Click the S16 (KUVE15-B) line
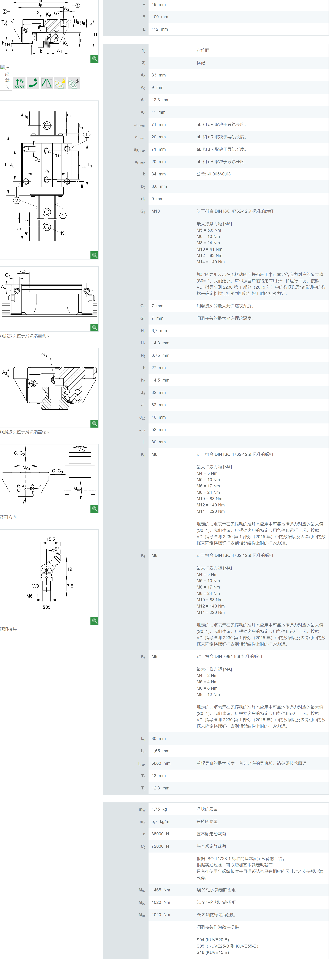This screenshot has width=329, height=980. click(x=213, y=952)
